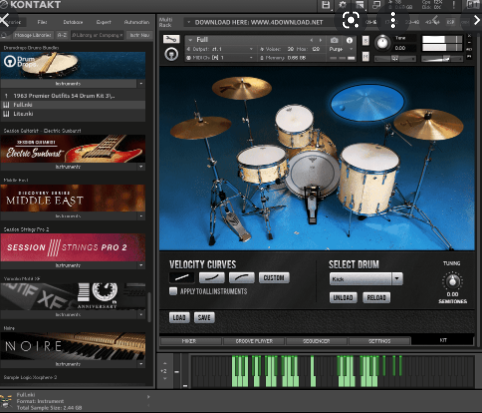Expand the Electric Sunburst Instruments arrow
This screenshot has height=413, width=482.
141,166
